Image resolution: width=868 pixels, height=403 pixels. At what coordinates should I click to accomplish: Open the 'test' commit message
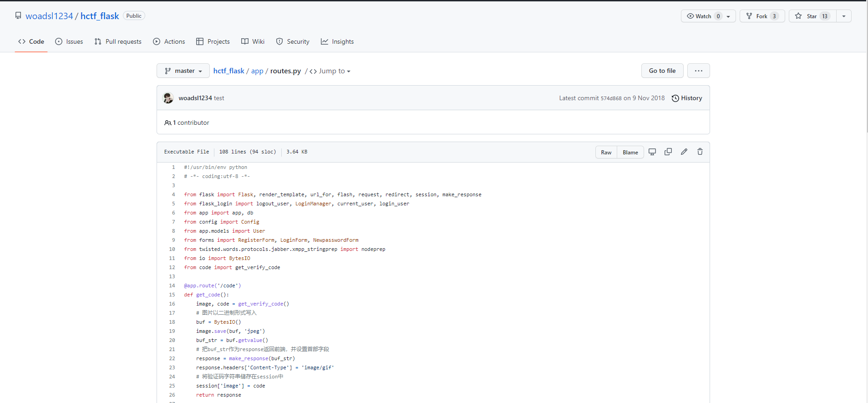tap(219, 98)
